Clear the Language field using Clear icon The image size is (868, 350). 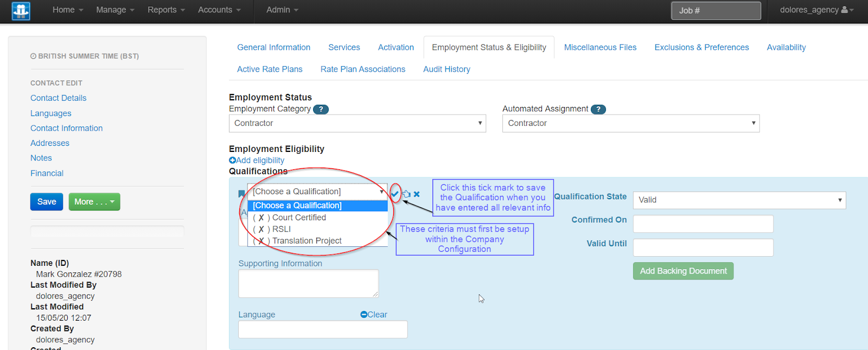[364, 315]
